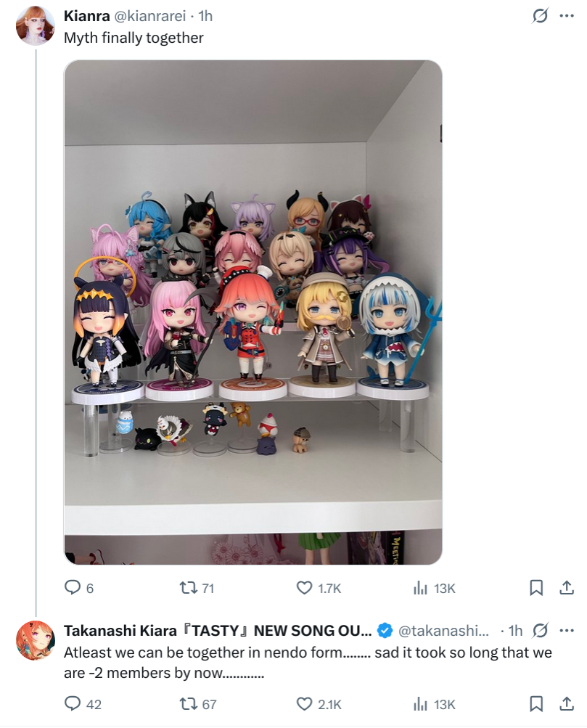Share Takanashi Kiara's reply
587x728 pixels.
(x=567, y=704)
